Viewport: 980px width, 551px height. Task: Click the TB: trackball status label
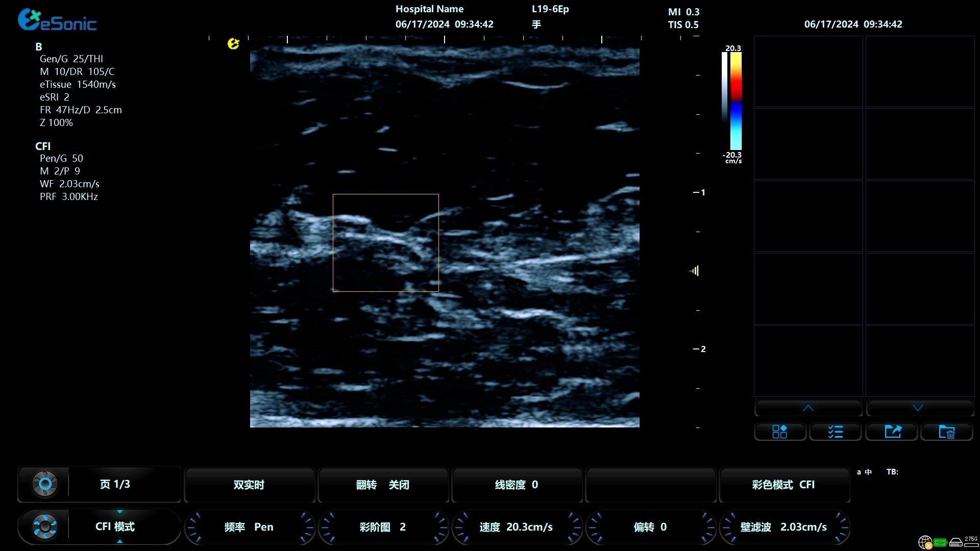click(x=892, y=472)
